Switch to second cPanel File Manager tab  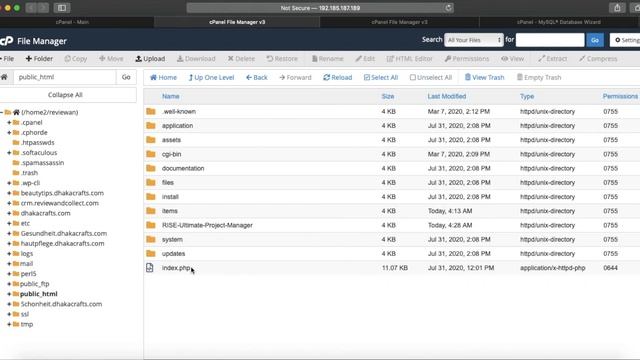[x=399, y=22]
